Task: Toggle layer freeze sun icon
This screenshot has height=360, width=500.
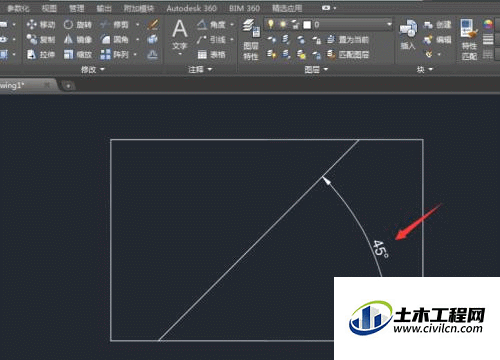Action: pyautogui.click(x=283, y=24)
